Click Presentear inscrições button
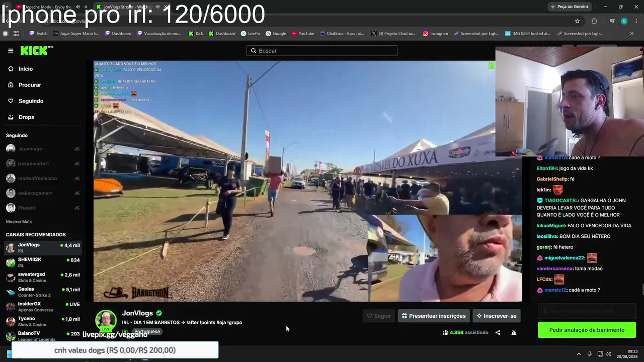Image resolution: width=644 pixels, height=362 pixels. [x=434, y=316]
